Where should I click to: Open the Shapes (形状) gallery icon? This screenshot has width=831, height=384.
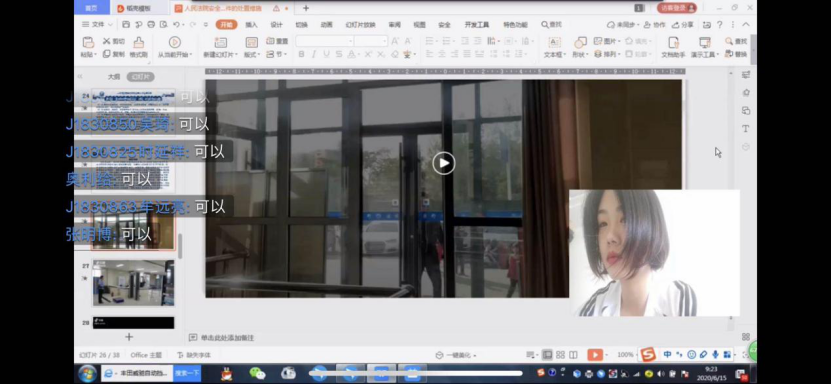click(x=580, y=43)
